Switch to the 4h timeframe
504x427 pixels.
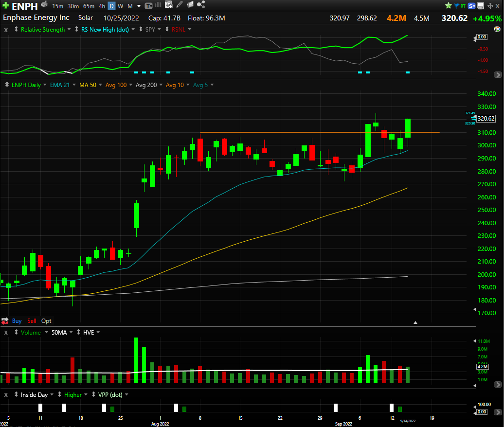tap(102, 6)
